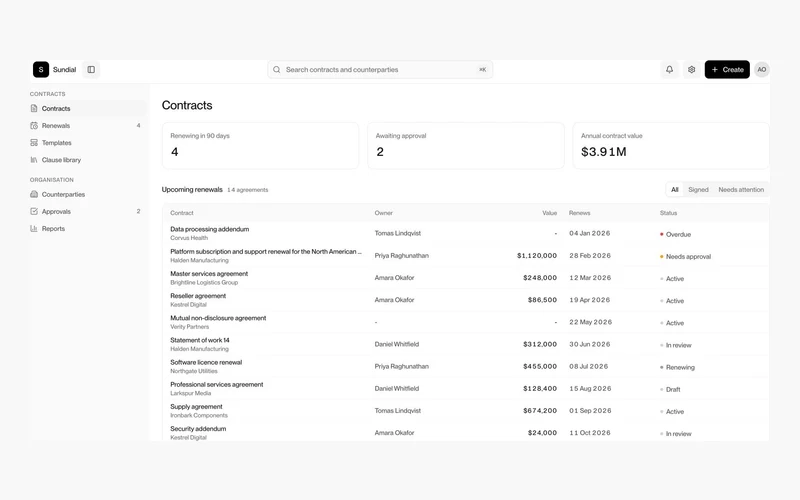Click the Contracts document icon in sidebar
The image size is (800, 500).
[34, 108]
